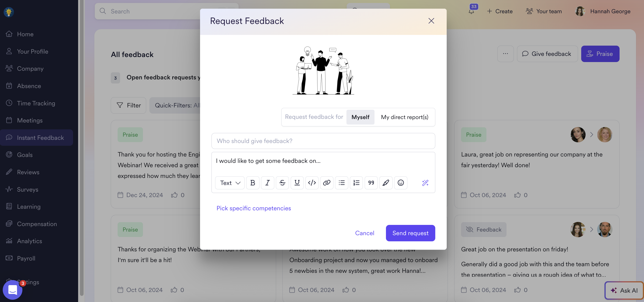Insert a numbered list
Screen dimensions: 644x302
[356, 183]
